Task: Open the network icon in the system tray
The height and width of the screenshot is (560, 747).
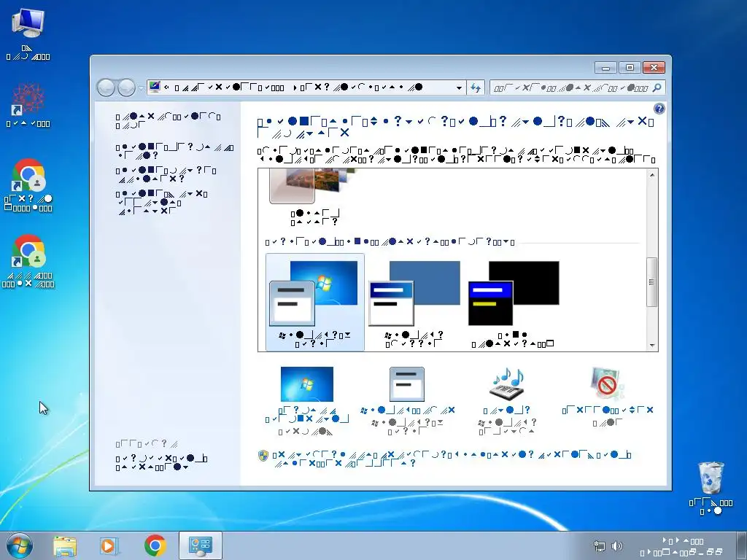Action: [x=600, y=546]
